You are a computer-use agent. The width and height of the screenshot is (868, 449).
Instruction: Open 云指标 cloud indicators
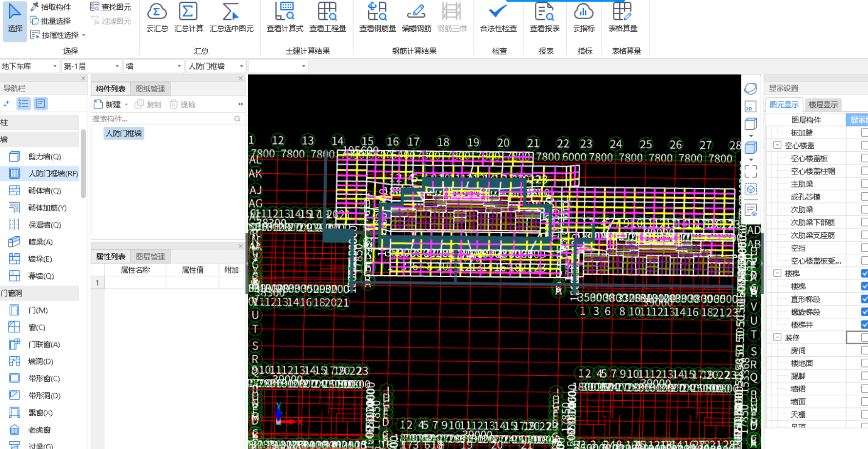pos(584,18)
